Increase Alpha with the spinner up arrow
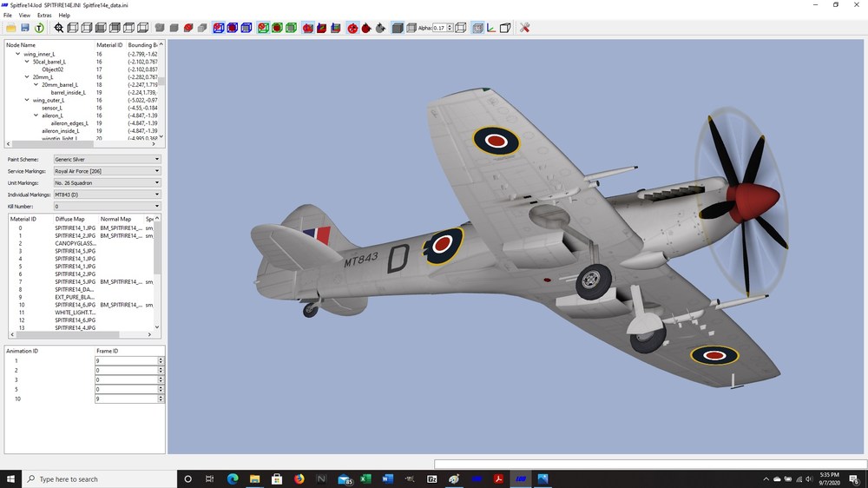Viewport: 868px width, 488px height. pyautogui.click(x=450, y=26)
